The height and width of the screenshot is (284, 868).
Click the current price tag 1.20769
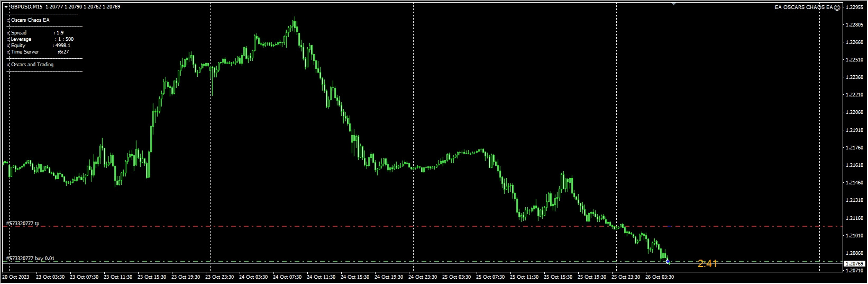(x=853, y=263)
